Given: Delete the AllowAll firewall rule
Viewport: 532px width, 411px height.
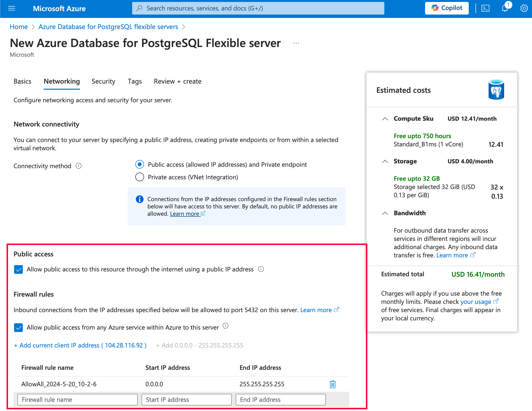Looking at the screenshot, I should point(332,384).
